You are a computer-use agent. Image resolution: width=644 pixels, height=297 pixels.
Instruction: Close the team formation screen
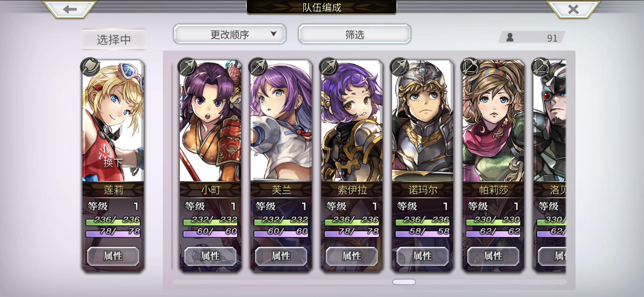coord(573,9)
